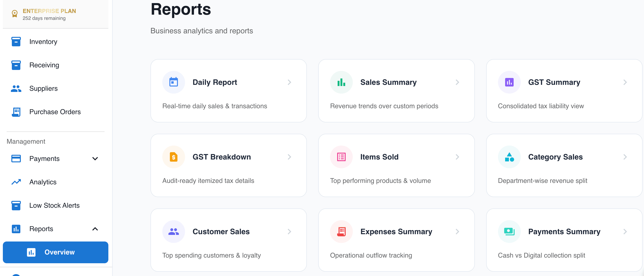
Task: Click 'Department-wise revenue split' text
Action: pyautogui.click(x=543, y=181)
